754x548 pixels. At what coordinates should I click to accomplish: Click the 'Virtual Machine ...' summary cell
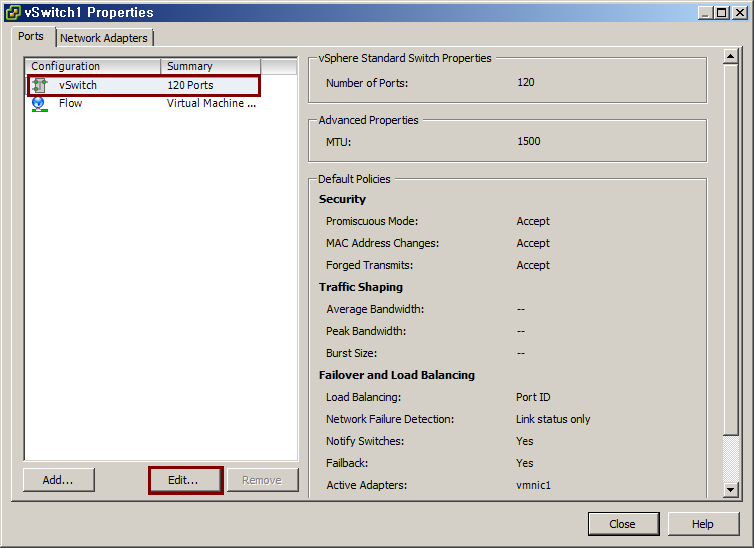click(x=212, y=103)
